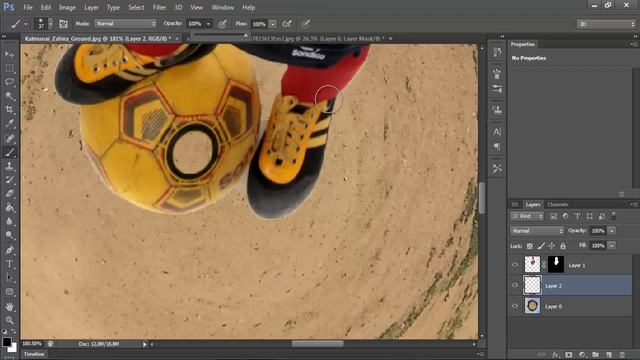This screenshot has height=360, width=640.
Task: Open the Opacity slider dropdown in options bar
Action: click(208, 24)
